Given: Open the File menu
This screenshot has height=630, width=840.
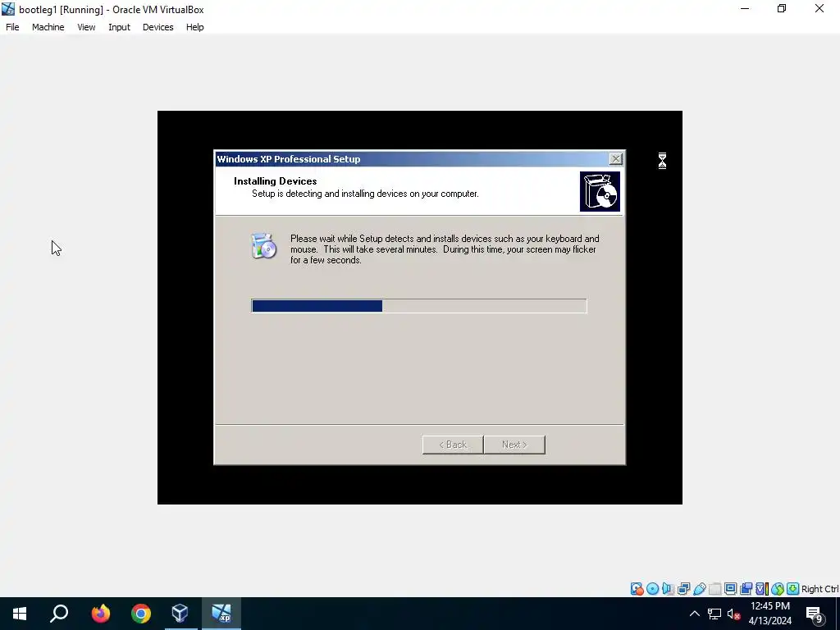Looking at the screenshot, I should pos(12,27).
